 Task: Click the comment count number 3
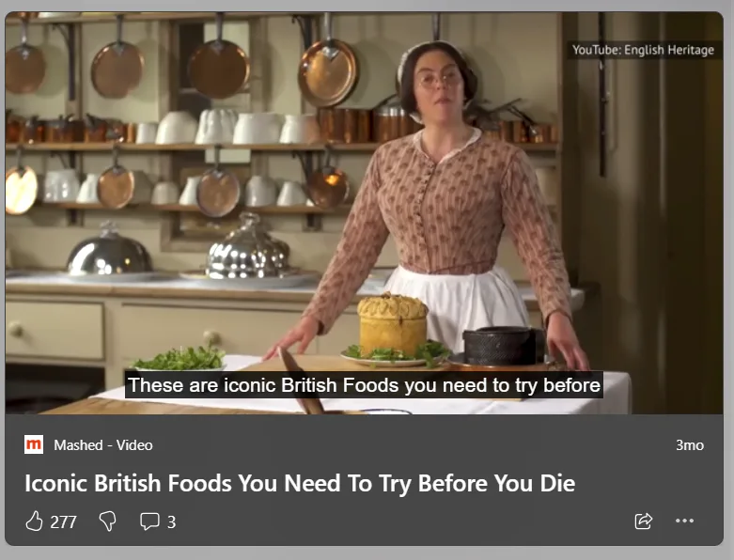click(x=171, y=522)
